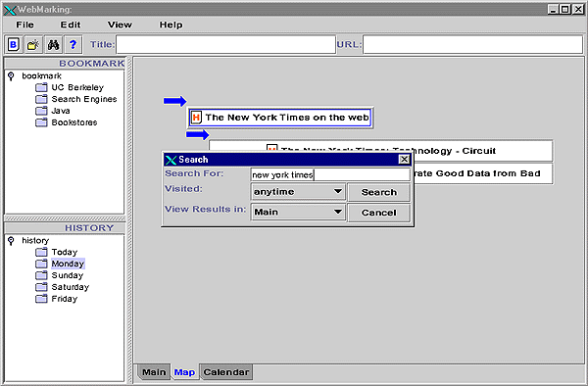The image size is (588, 386).
Task: Switch to the Main tab
Action: coord(154,372)
